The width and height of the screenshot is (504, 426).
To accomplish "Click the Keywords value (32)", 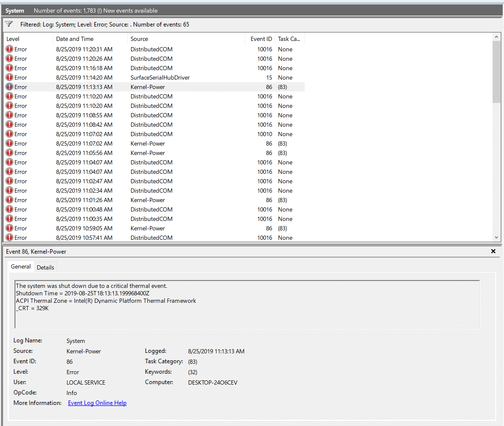I will coord(193,372).
